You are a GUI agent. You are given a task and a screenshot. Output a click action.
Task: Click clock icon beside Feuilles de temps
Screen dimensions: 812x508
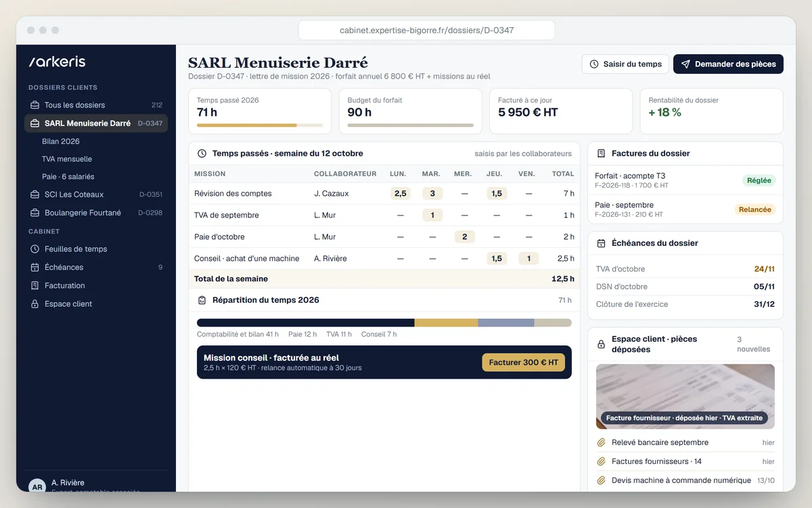click(x=35, y=249)
